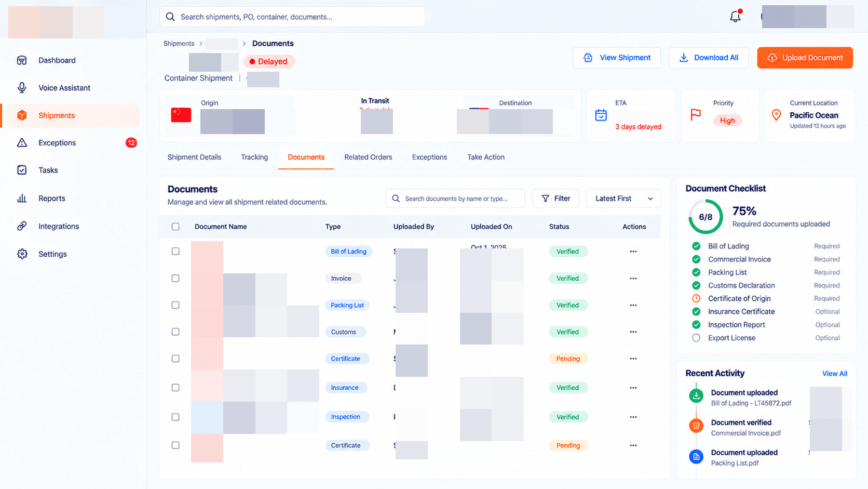Open the Settings gear icon
The width and height of the screenshot is (868, 489).
click(22, 254)
